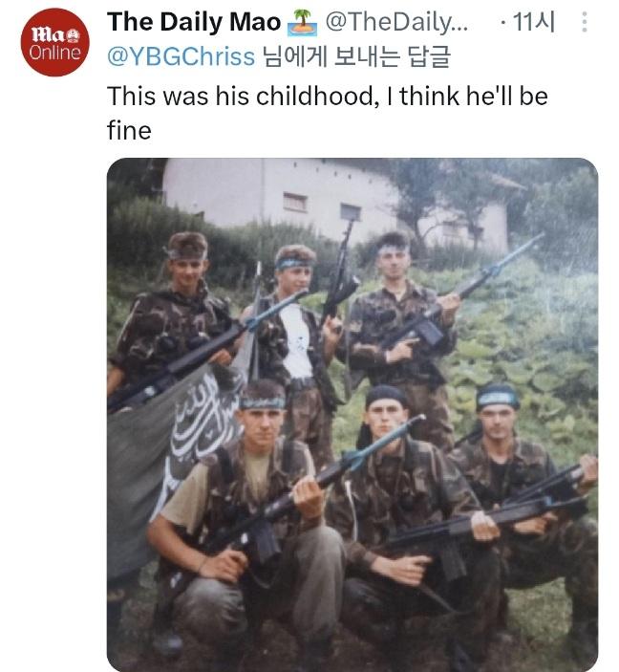Click the 11시 timestamp
The width and height of the screenshot is (619, 672).
pyautogui.click(x=534, y=22)
